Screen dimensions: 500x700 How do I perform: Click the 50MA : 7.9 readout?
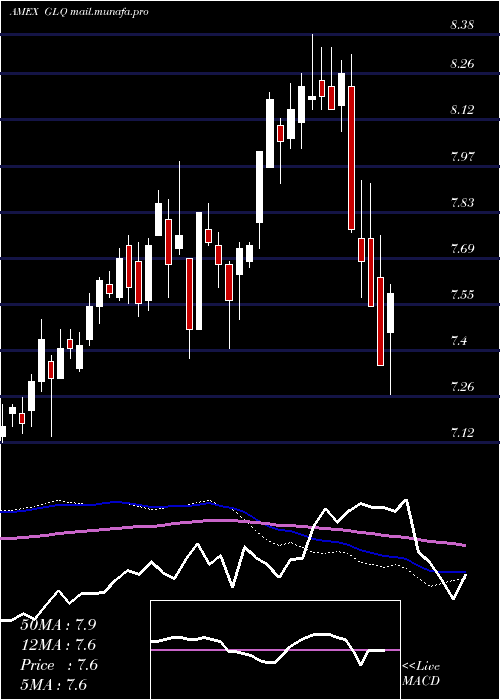tap(58, 625)
